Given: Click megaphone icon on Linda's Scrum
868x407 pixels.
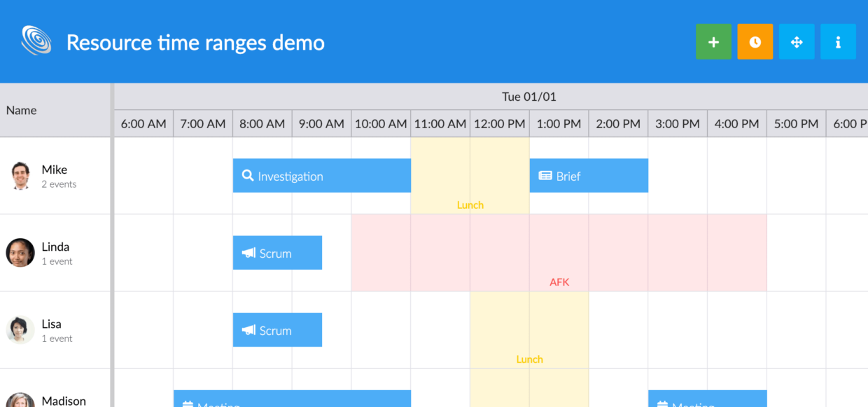Looking at the screenshot, I should click(x=248, y=253).
